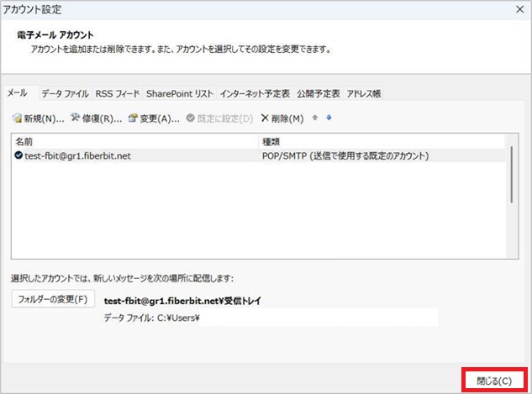
Task: Move account down with the blue down arrow
Action: [329, 118]
